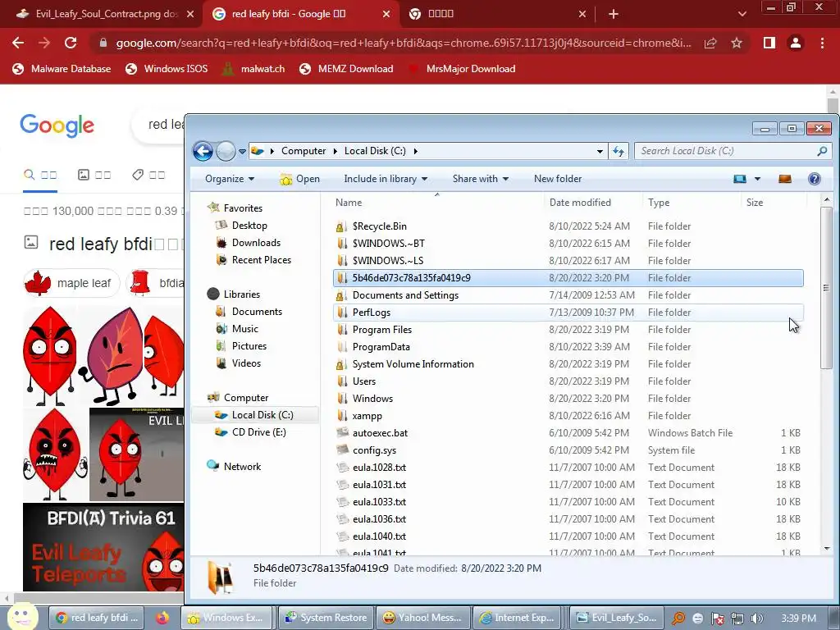Open MrsMajor Download bookmark
The image size is (840, 630).
tap(462, 69)
